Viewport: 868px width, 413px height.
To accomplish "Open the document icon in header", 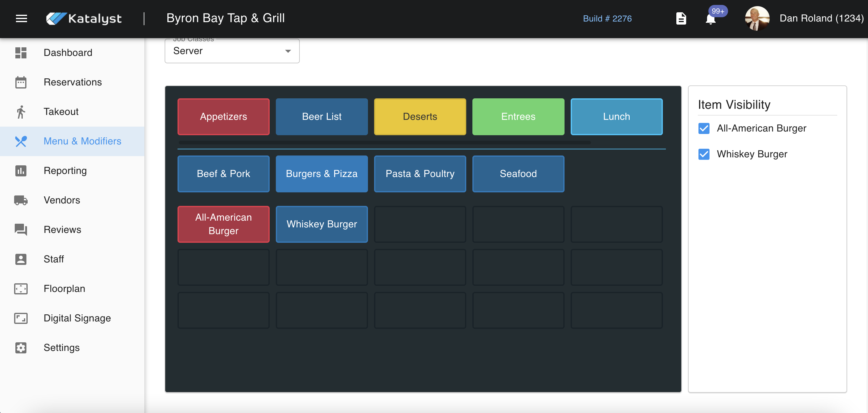I will tap(681, 18).
